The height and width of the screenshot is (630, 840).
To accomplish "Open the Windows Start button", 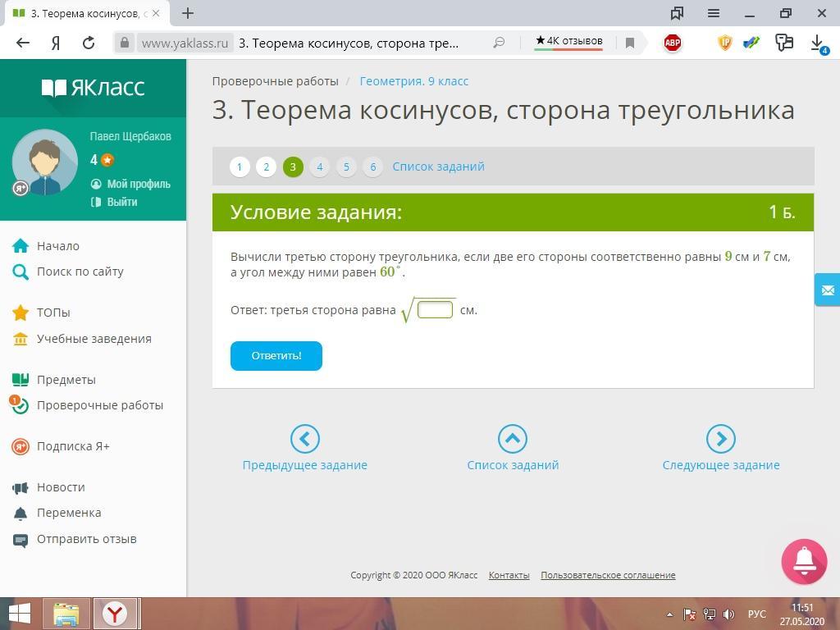I will pos(20,614).
